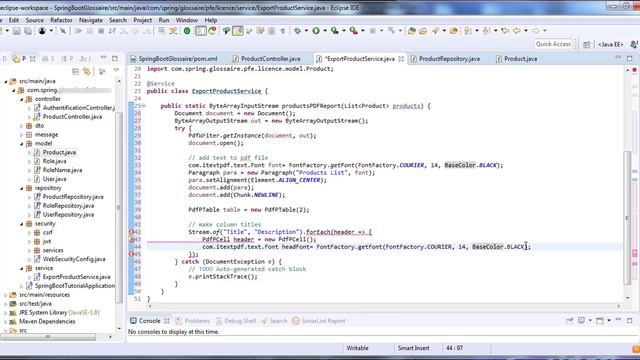Expand the dto package node
This screenshot has height=360, width=640.
click(22, 126)
